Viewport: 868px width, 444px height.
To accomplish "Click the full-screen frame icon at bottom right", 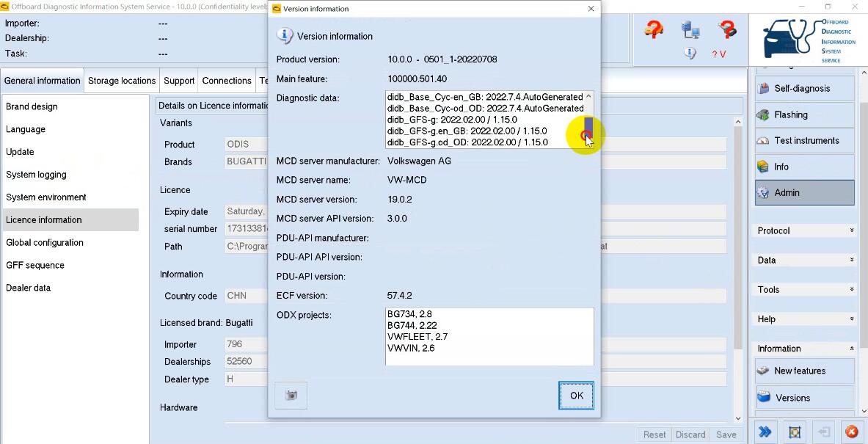I will pyautogui.click(x=795, y=432).
